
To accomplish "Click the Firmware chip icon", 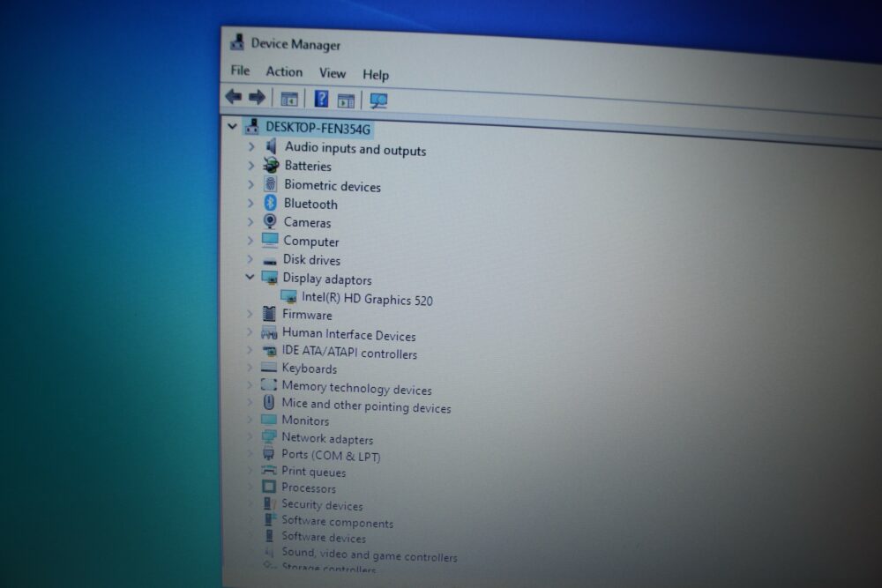I will click(x=269, y=314).
